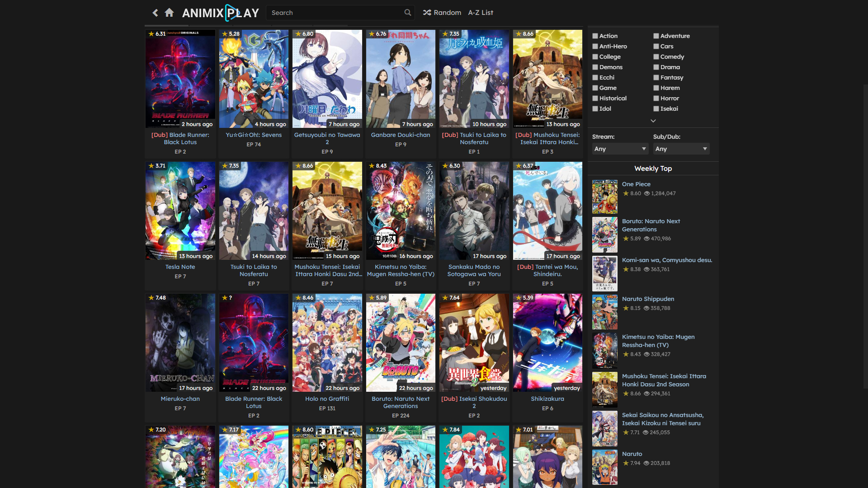Click EP 74 under Yu☆Gi☆Oh!: Sevens
The width and height of the screenshot is (868, 488).
click(x=254, y=145)
